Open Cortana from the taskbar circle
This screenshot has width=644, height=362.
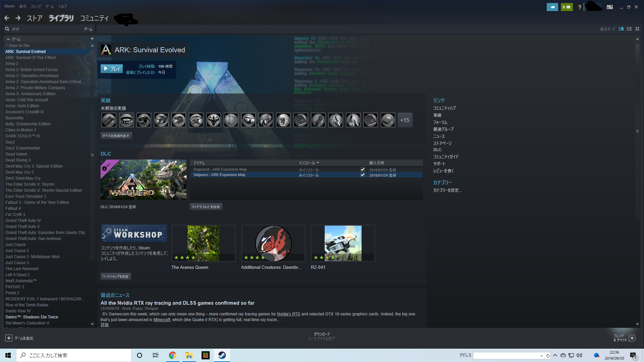140,355
